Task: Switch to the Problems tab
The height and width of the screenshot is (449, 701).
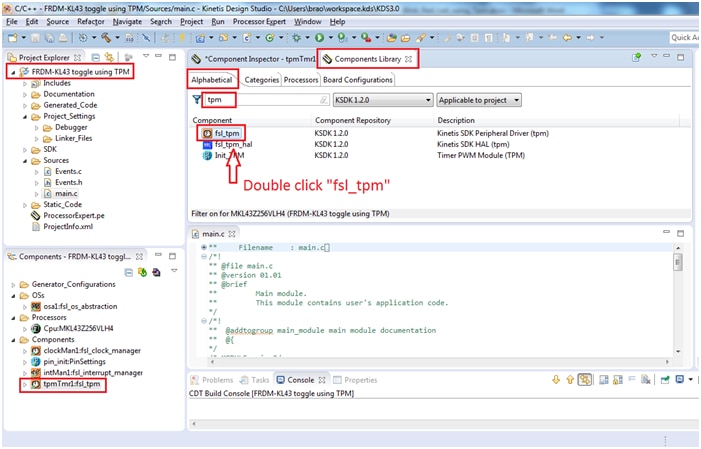Action: (212, 380)
